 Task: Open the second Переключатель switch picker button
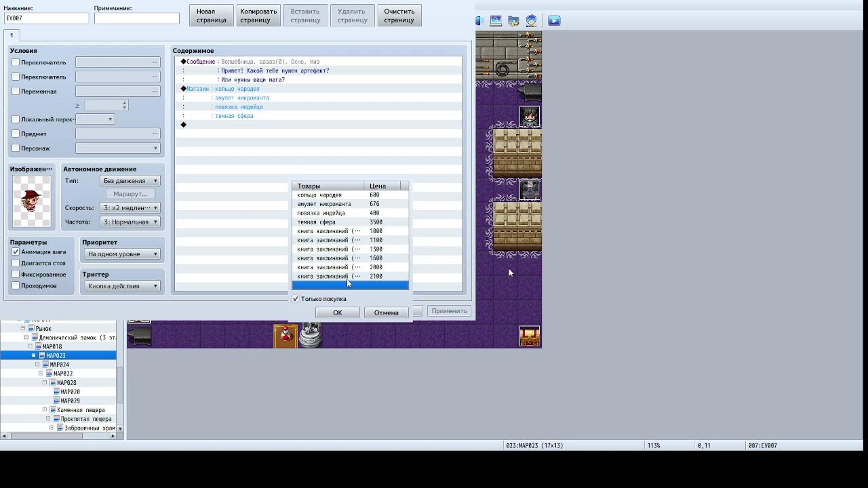tap(155, 77)
